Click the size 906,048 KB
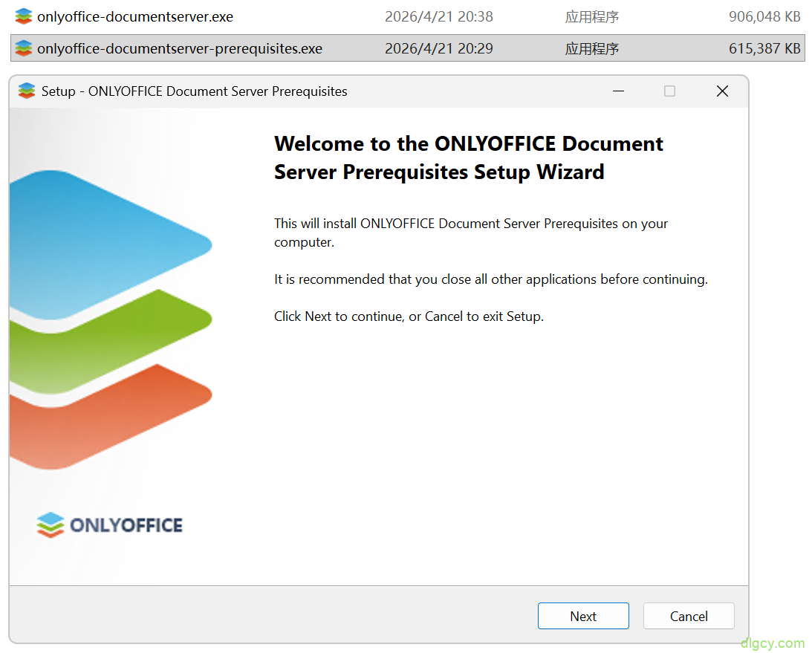This screenshot has width=812, height=653. [x=764, y=16]
